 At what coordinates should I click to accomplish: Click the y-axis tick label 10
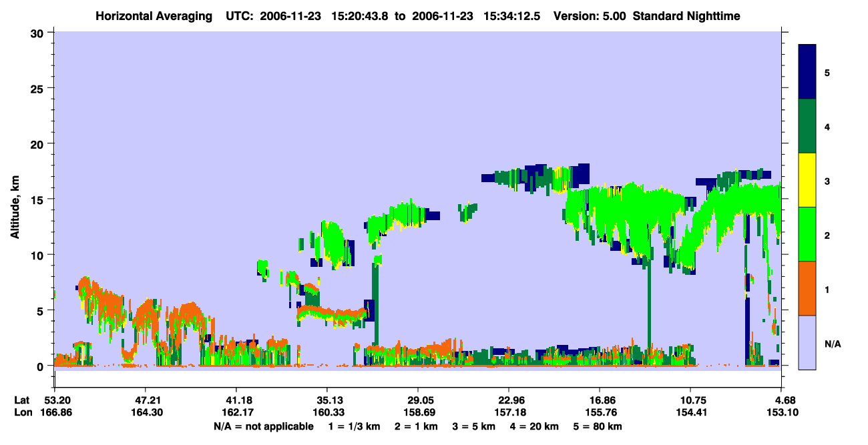click(39, 255)
